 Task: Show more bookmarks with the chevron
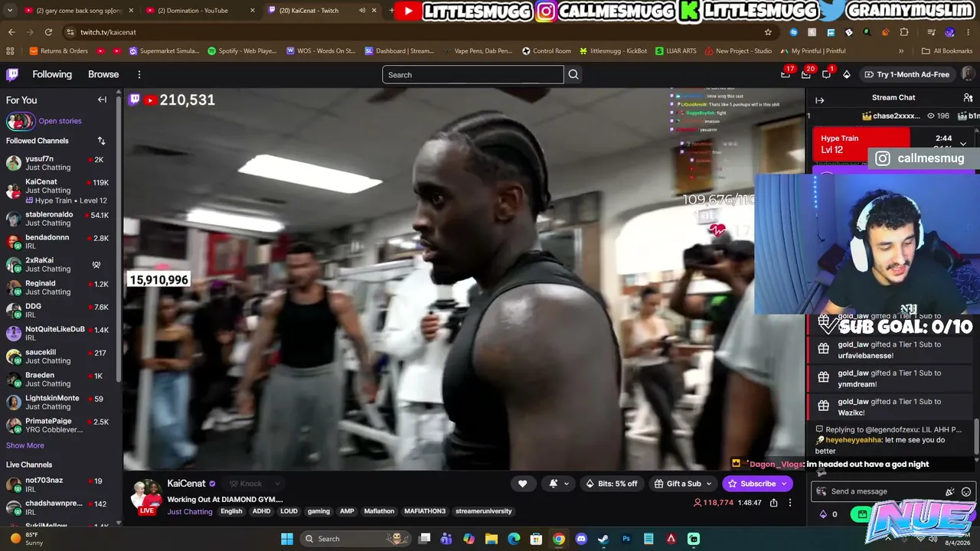[x=901, y=51]
